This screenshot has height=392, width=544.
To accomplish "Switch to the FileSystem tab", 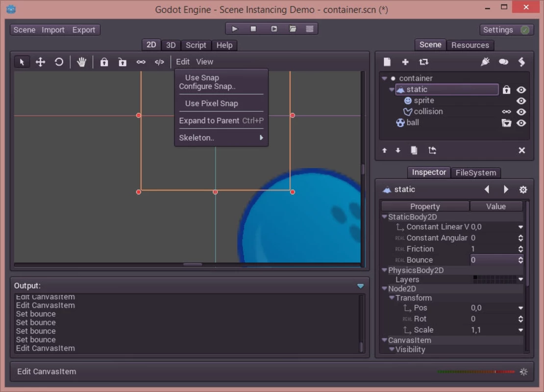I will pyautogui.click(x=475, y=172).
